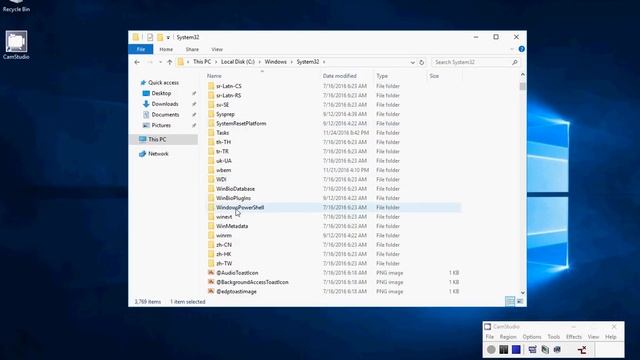This screenshot has height=360, width=640.
Task: Click the scrollbar down arrow
Action: click(x=522, y=293)
